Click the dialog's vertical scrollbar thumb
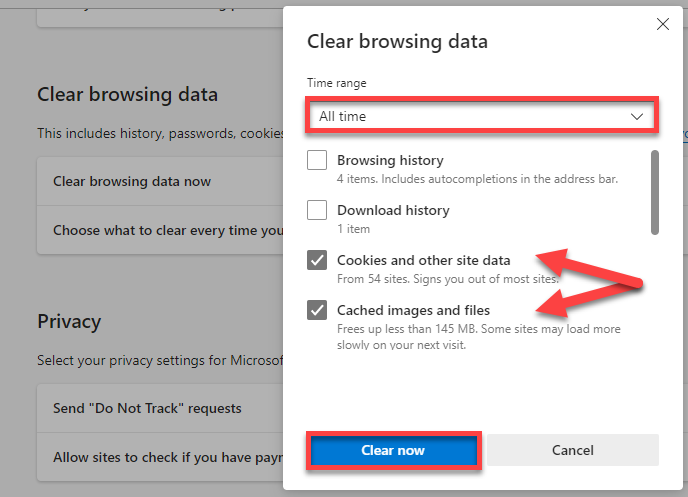688x497 pixels. 655,191
